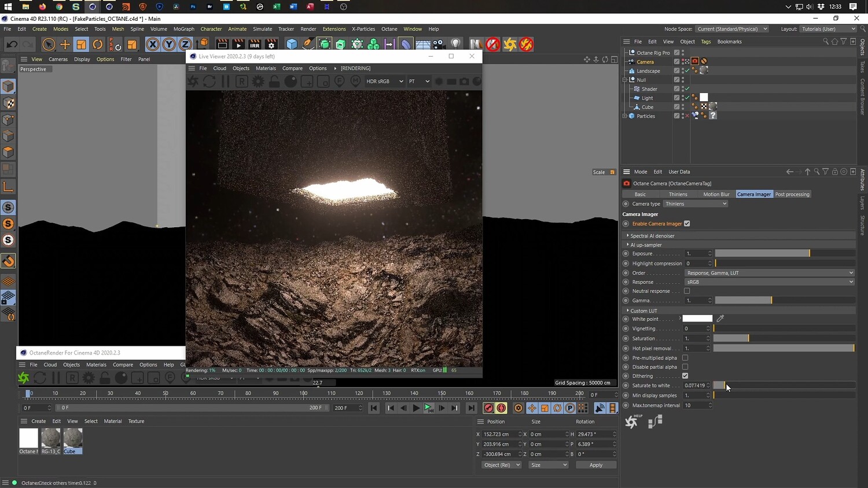Open the HDR sRGB dropdown in Live Viewer
The height and width of the screenshot is (488, 868).
point(384,82)
